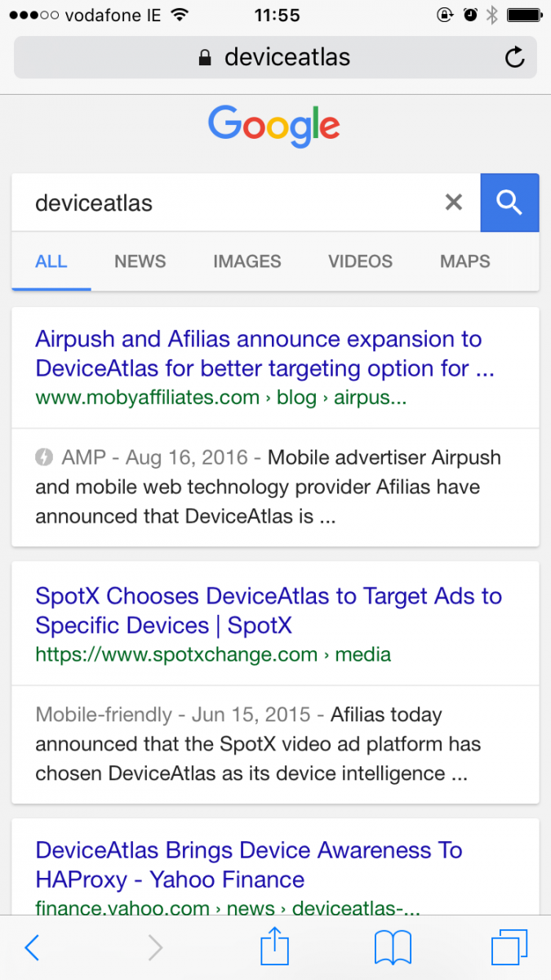Open the Safari share sheet icon
The width and height of the screenshot is (551, 980).
coord(275,947)
